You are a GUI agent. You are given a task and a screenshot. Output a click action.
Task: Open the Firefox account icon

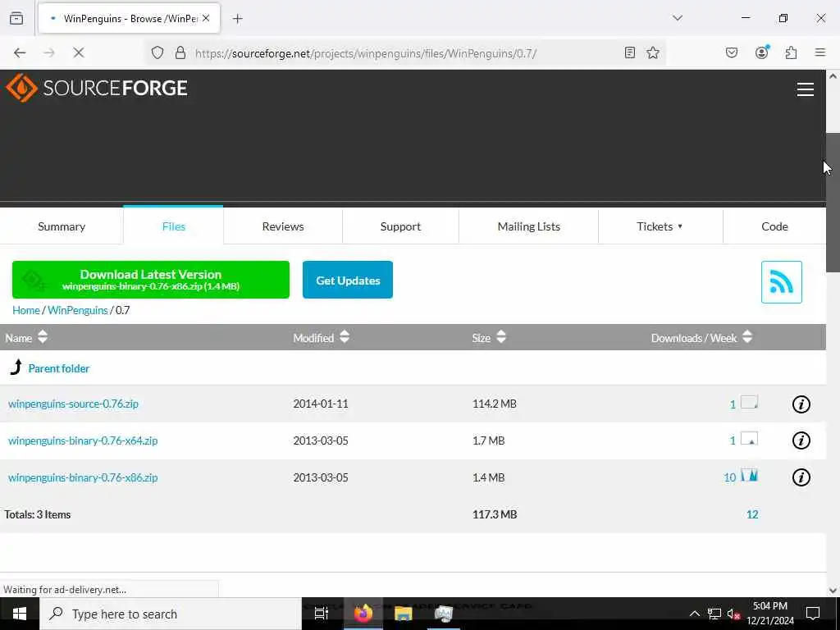(x=762, y=52)
